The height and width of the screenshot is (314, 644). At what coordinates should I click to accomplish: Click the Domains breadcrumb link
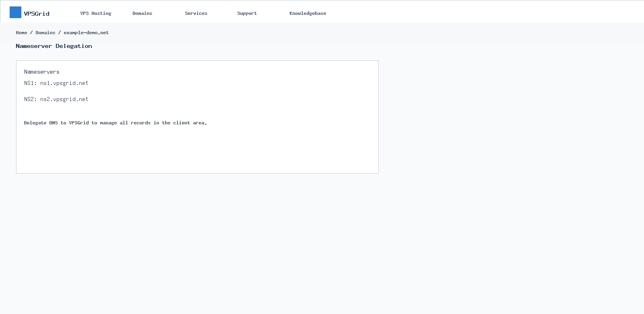click(45, 33)
